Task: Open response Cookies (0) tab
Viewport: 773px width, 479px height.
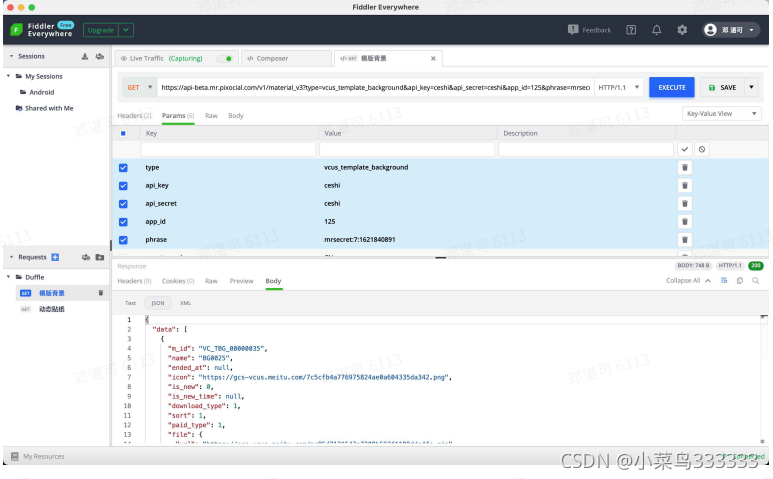Action: pyautogui.click(x=178, y=281)
